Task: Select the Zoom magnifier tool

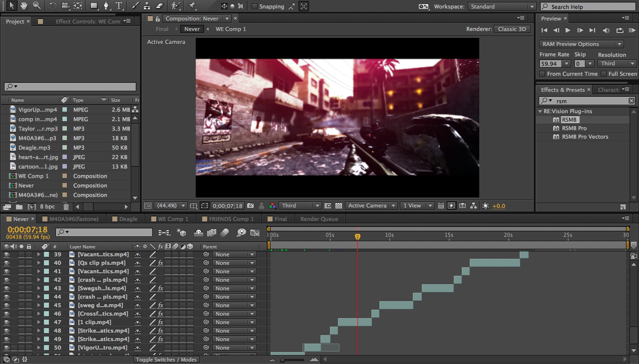Action: 36,6
